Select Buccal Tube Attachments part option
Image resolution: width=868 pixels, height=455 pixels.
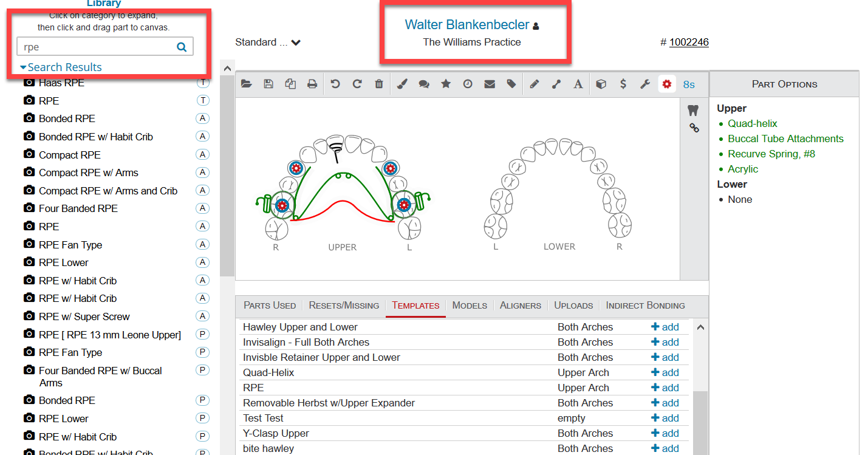click(785, 139)
